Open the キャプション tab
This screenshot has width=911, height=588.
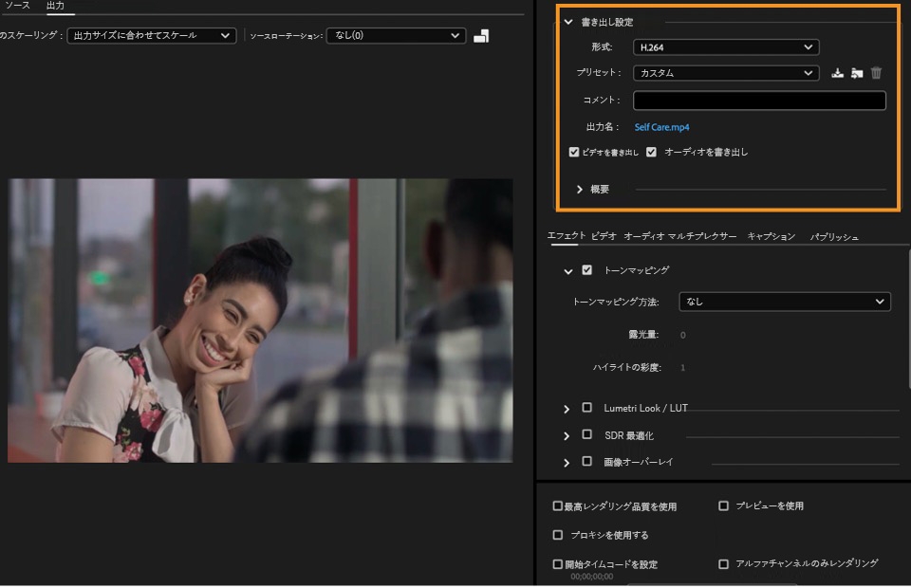771,236
